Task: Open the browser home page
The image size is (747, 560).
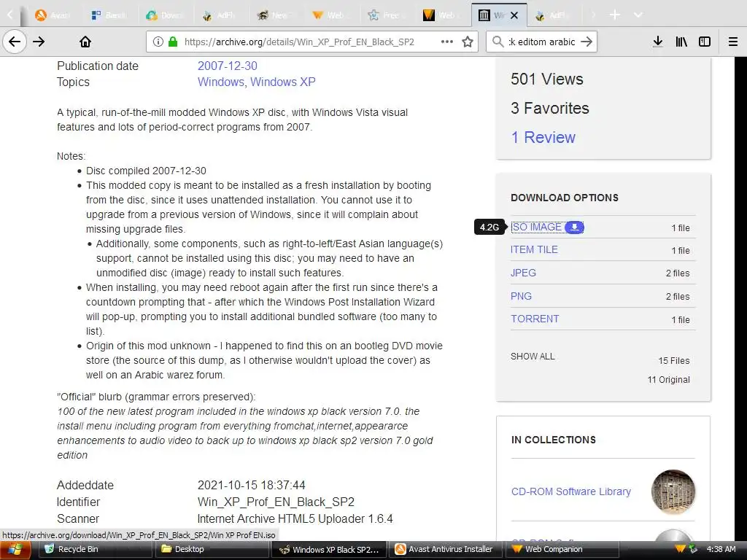Action: pos(85,42)
